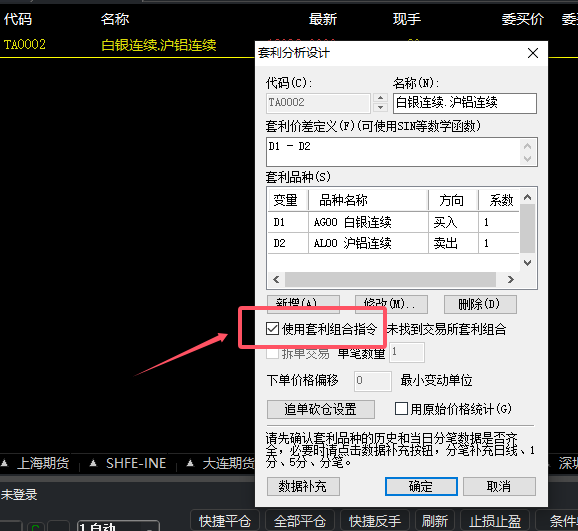578x531 pixels.
Task: Open the SHFE-INE tab
Action: click(136, 463)
